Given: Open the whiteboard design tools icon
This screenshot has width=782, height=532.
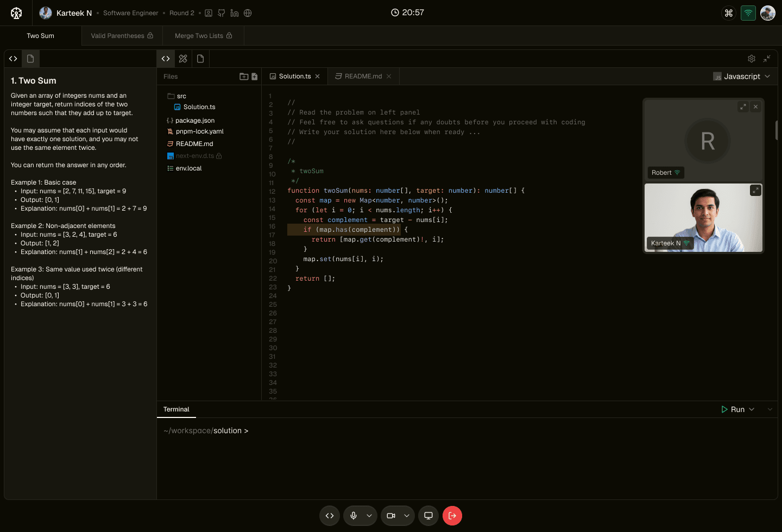Looking at the screenshot, I should click(183, 59).
